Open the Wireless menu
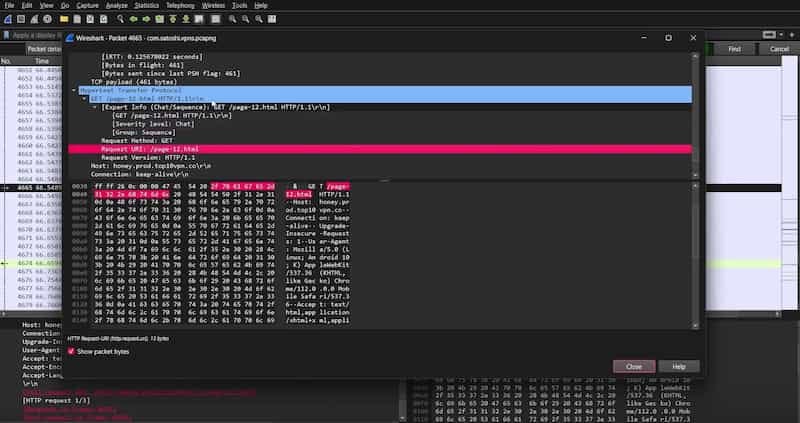Image resolution: width=800 pixels, height=423 pixels. [x=213, y=6]
